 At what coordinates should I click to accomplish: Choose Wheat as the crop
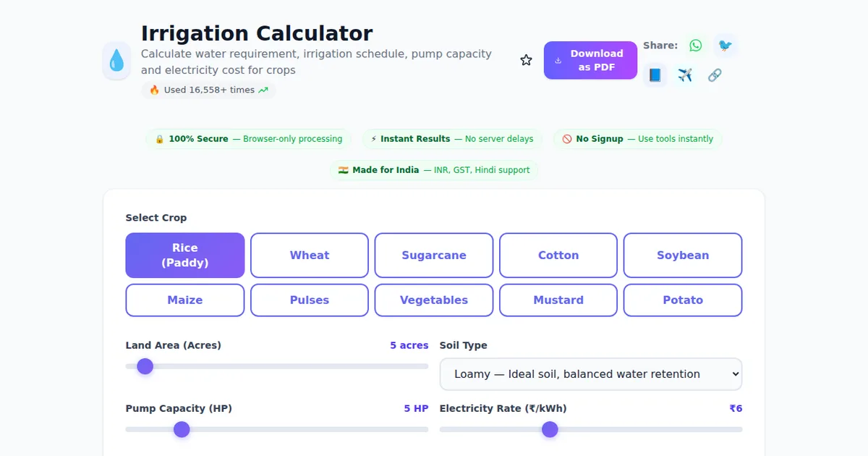click(310, 256)
